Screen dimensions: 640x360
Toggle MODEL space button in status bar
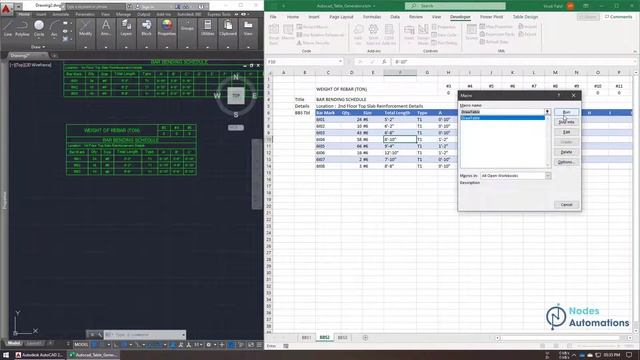(81, 345)
